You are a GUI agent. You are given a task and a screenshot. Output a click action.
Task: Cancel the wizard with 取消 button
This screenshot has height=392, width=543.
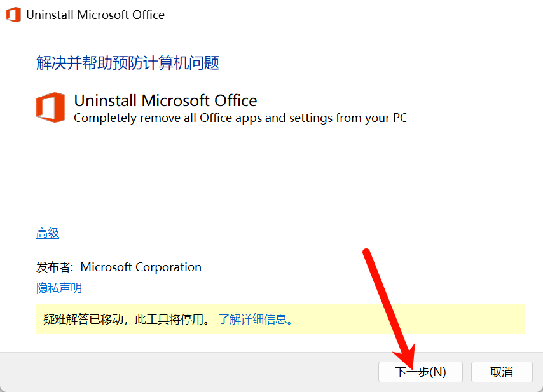tap(502, 372)
